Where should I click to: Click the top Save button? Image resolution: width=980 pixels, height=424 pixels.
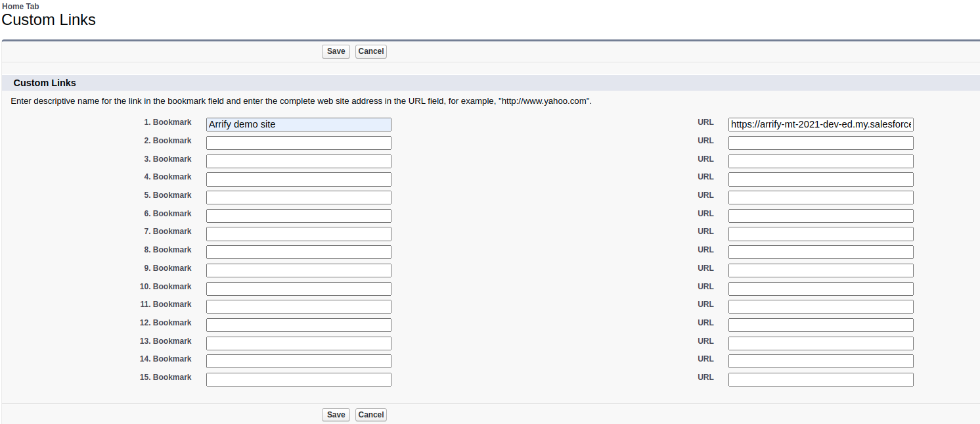click(x=336, y=51)
